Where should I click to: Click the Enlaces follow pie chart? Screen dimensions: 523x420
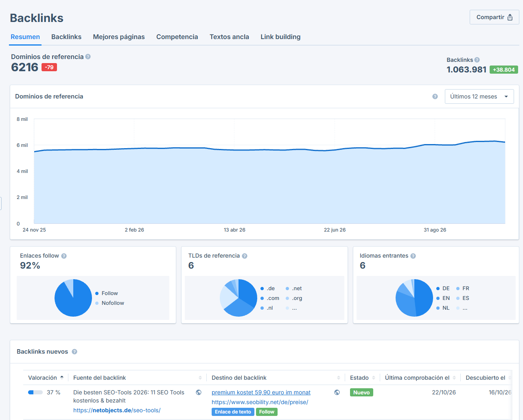(73, 298)
